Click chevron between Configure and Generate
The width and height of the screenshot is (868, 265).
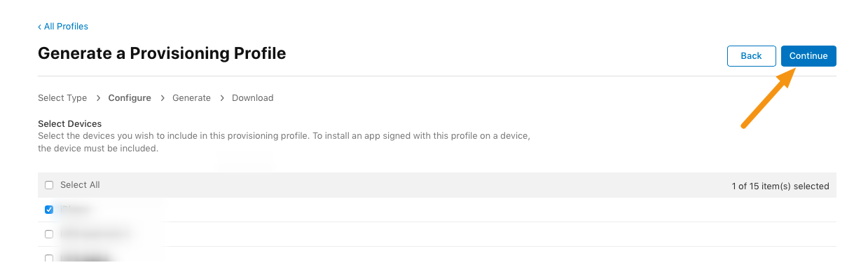coord(162,98)
